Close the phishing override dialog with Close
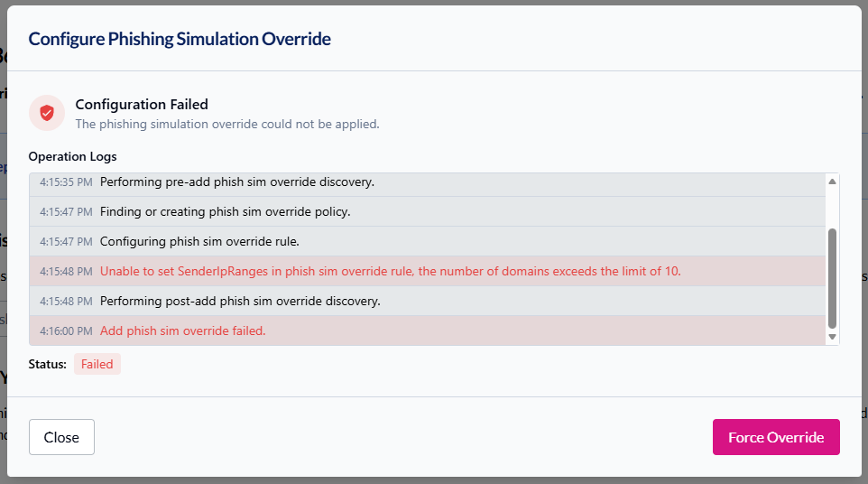The height and width of the screenshot is (484, 868). point(61,437)
